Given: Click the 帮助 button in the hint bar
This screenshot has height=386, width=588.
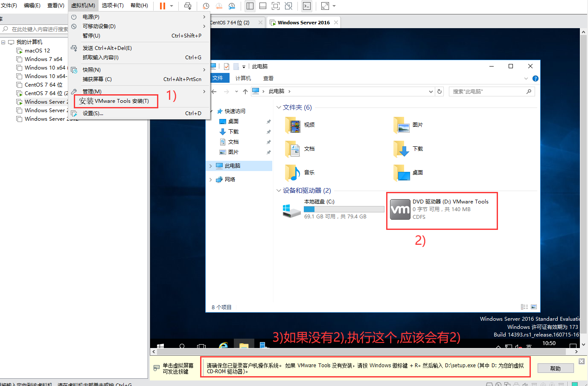Looking at the screenshot, I should click(555, 369).
